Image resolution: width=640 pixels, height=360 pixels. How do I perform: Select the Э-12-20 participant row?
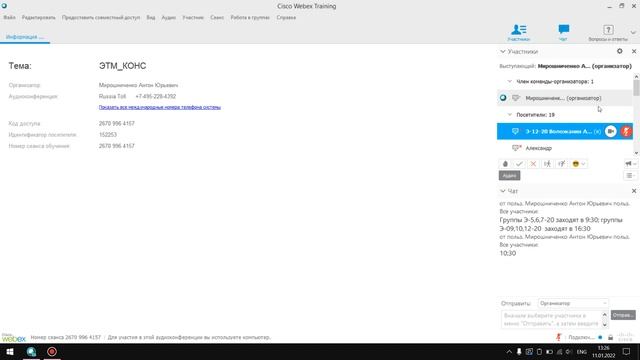coord(564,131)
